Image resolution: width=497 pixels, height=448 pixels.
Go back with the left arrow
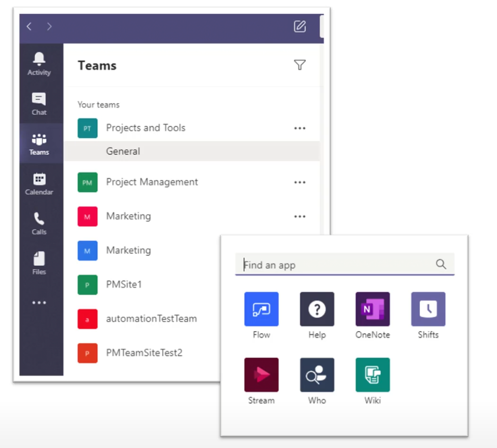pyautogui.click(x=29, y=27)
